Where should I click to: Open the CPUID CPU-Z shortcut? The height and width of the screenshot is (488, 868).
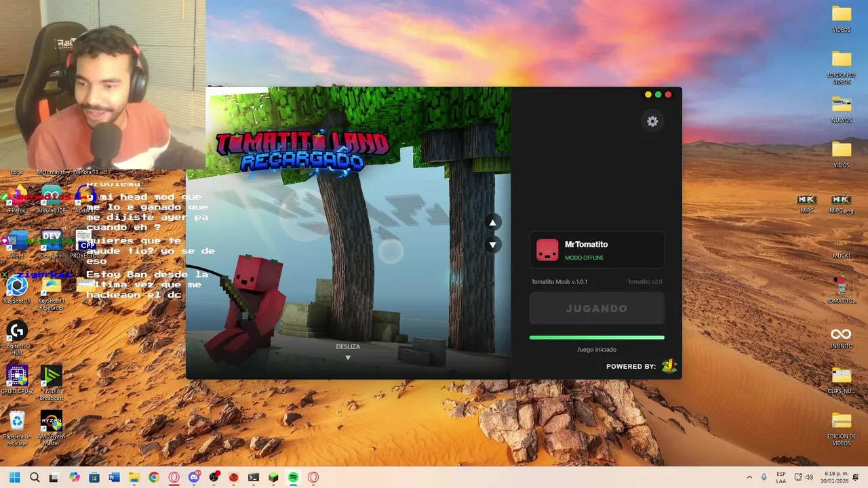pos(17,380)
